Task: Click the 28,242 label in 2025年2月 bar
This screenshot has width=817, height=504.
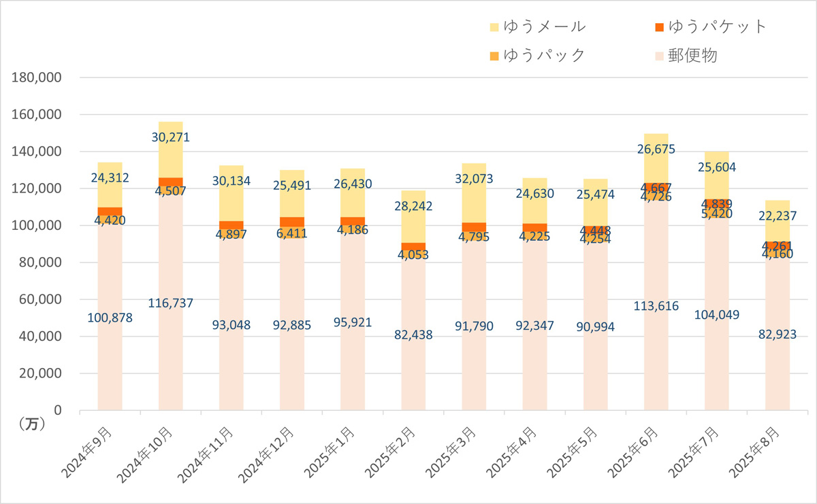Action: [414, 206]
